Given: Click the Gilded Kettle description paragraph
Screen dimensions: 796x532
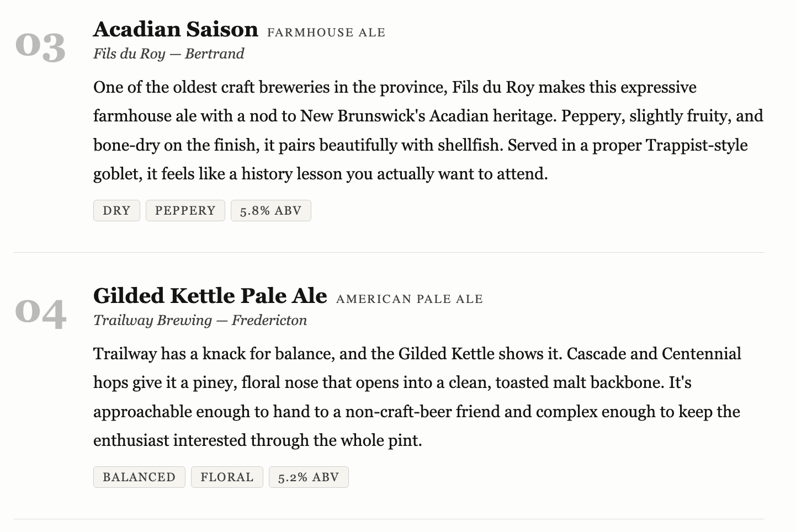Looking at the screenshot, I should tap(386, 397).
